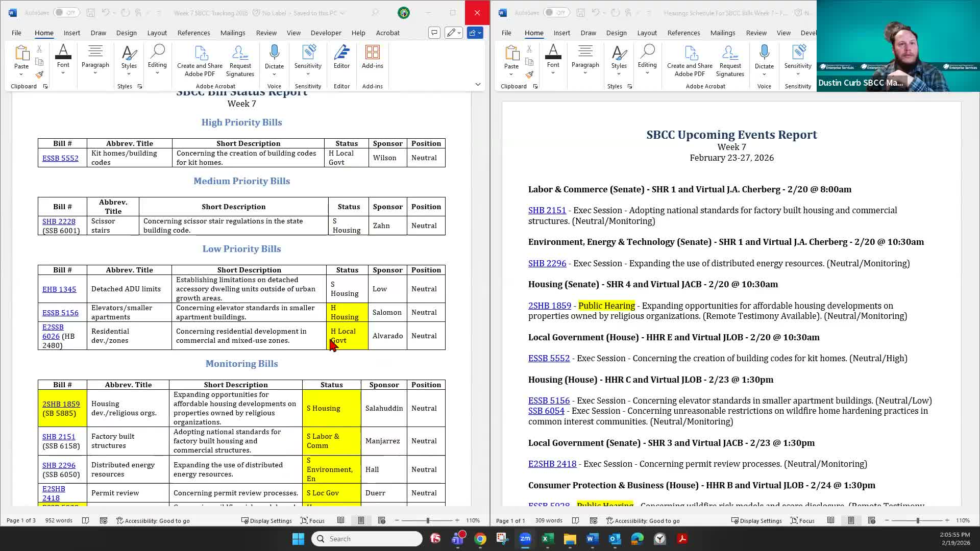Image resolution: width=980 pixels, height=551 pixels.
Task: Open 2SHB 1859 link in Upcoming Events Report
Action: (549, 306)
